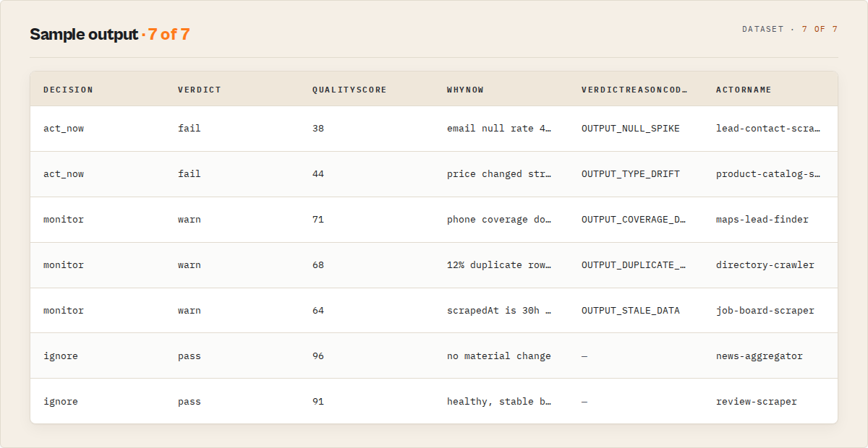Click the '12% duplicate row…' cell
This screenshot has height=448, width=868.
(x=500, y=265)
